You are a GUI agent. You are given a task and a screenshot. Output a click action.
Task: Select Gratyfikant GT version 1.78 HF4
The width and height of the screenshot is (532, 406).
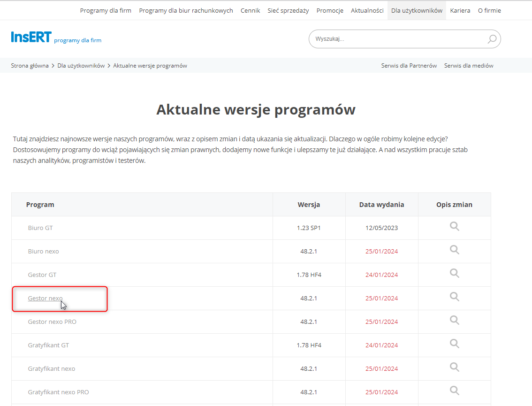pos(309,345)
